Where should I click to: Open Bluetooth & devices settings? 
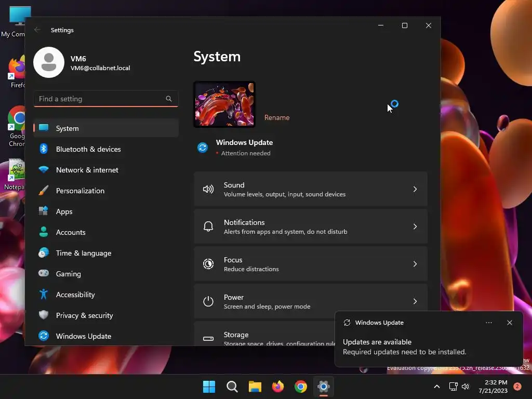click(x=106, y=149)
